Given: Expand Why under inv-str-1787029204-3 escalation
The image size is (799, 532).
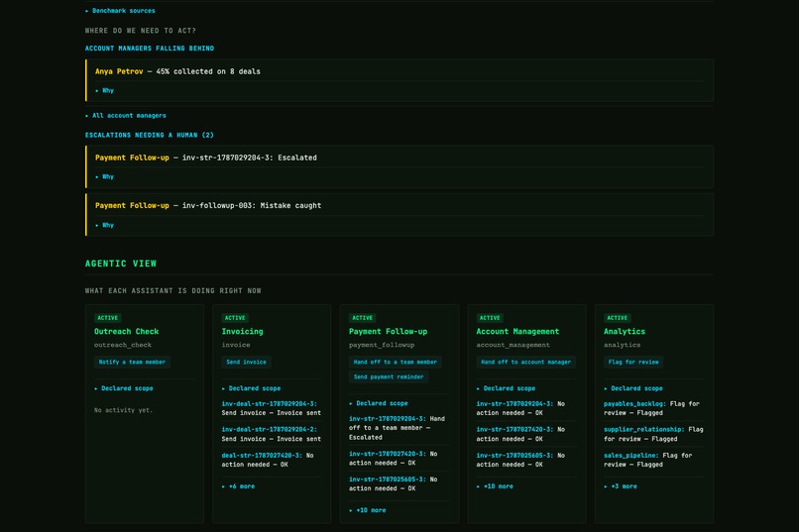Looking at the screenshot, I should click(104, 176).
